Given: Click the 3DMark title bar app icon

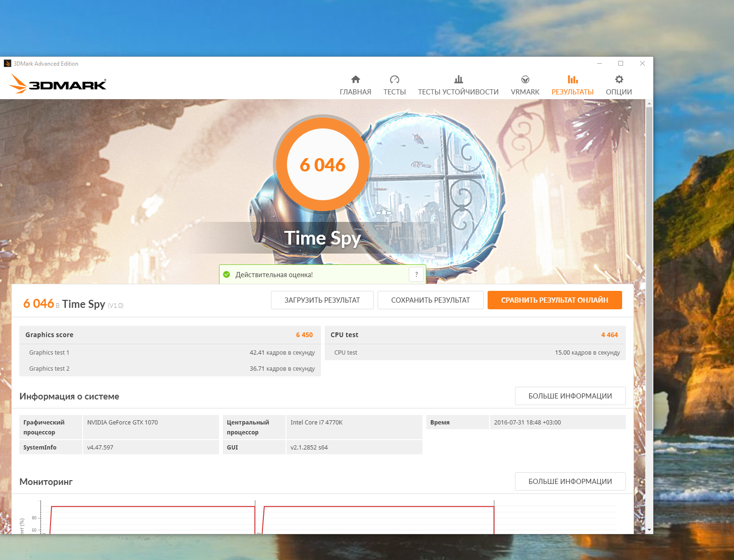Looking at the screenshot, I should tap(8, 63).
